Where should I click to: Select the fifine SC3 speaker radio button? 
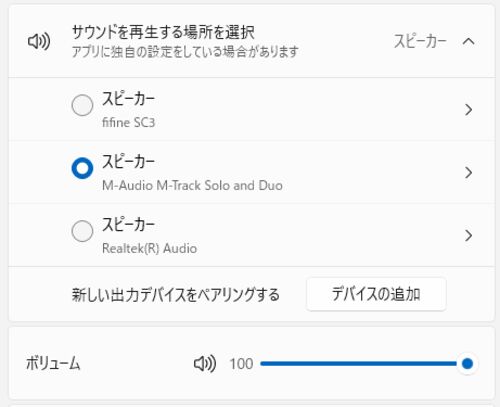pos(82,105)
